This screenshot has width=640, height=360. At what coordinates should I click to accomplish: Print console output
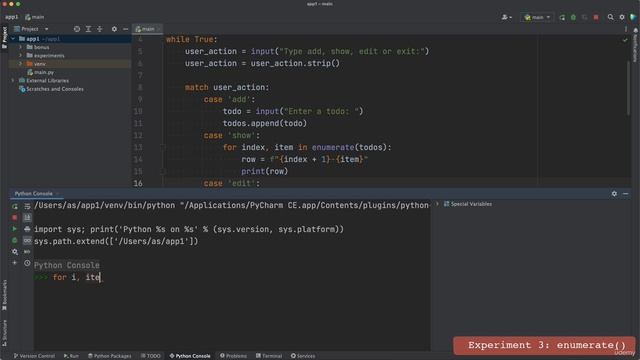27,229
